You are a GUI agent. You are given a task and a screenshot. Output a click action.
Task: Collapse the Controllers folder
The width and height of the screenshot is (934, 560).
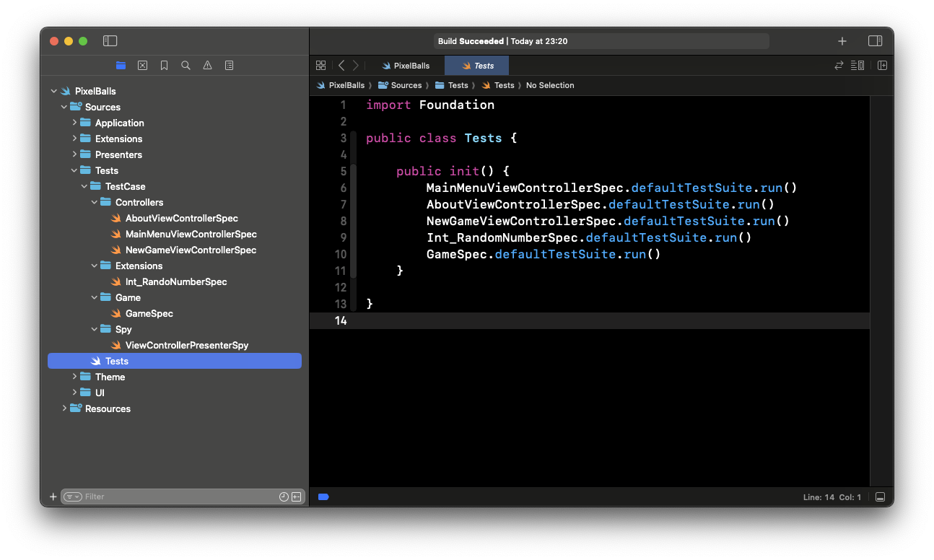coord(95,202)
